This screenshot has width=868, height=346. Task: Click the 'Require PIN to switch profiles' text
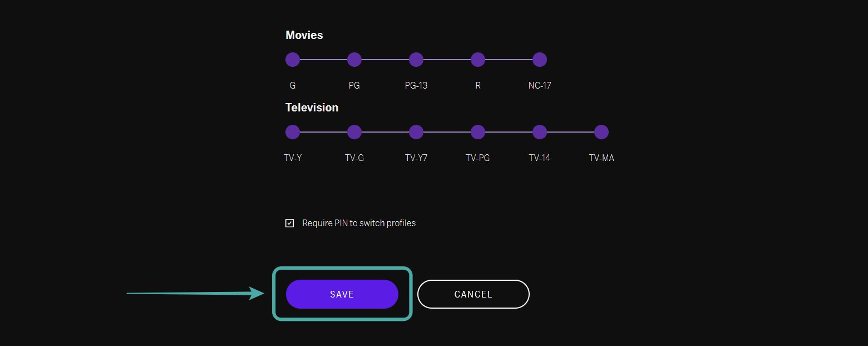pyautogui.click(x=359, y=223)
